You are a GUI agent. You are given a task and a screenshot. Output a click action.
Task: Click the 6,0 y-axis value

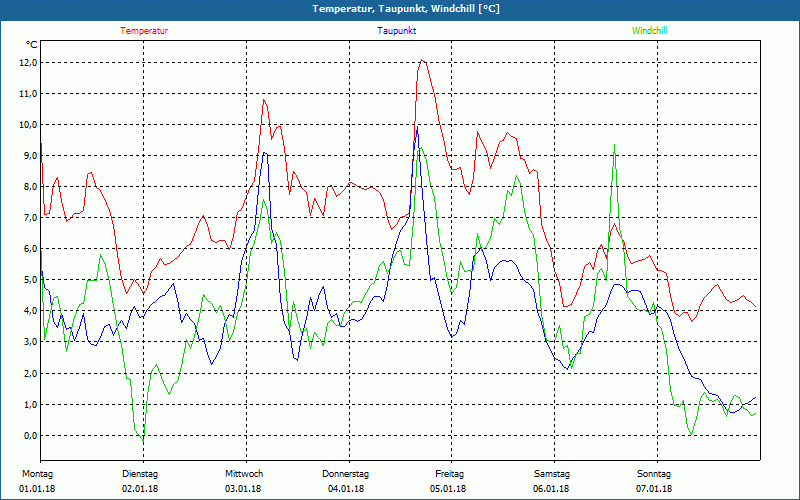click(28, 249)
